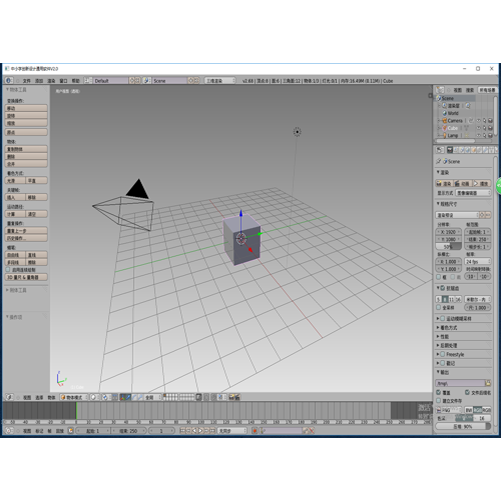Viewport: 501px width, 501px height.
Task: Click the X: 1920 resolution field
Action: tap(449, 232)
